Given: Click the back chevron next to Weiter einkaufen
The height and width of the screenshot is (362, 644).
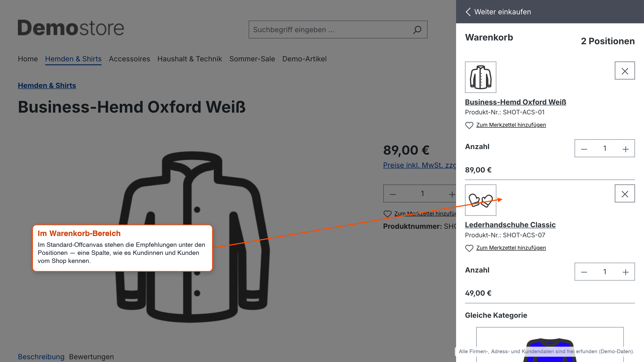Looking at the screenshot, I should (468, 12).
